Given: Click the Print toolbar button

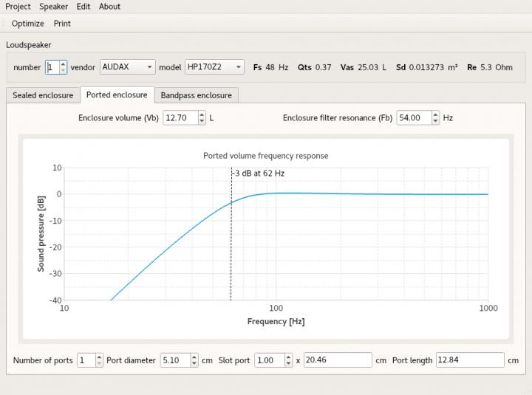Looking at the screenshot, I should pos(62,24).
